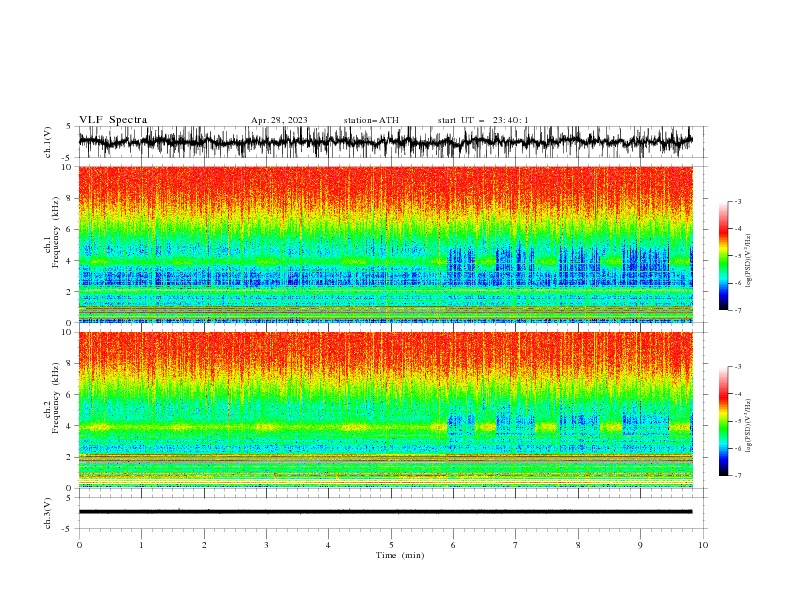The height and width of the screenshot is (612, 792).
Task: Click the time axis tick label '3'
Action: click(266, 545)
